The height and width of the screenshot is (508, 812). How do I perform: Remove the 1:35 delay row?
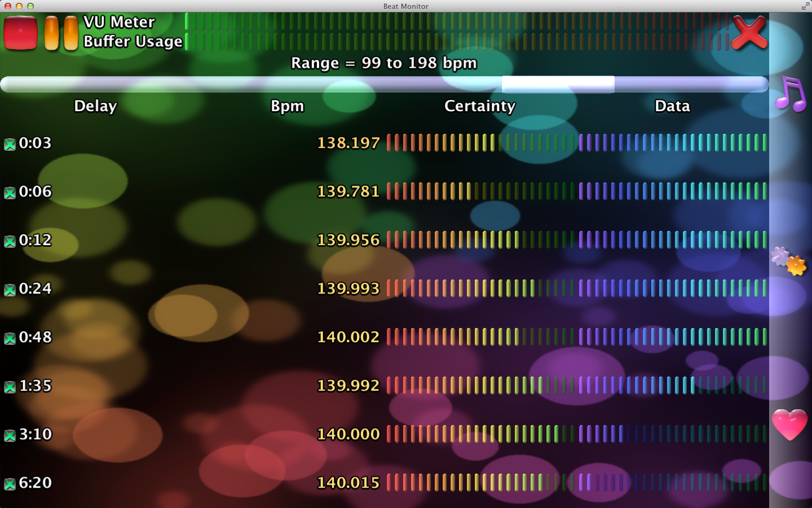pyautogui.click(x=10, y=387)
